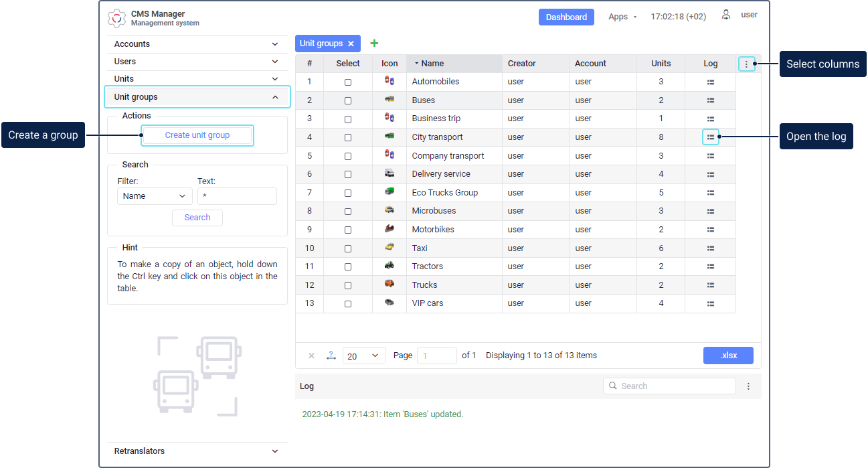
Task: Click the log Search input field
Action: (669, 386)
